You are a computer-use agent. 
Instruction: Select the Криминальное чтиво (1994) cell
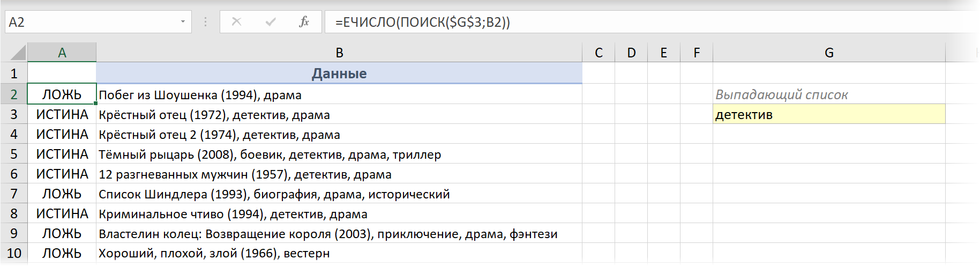[x=339, y=214]
